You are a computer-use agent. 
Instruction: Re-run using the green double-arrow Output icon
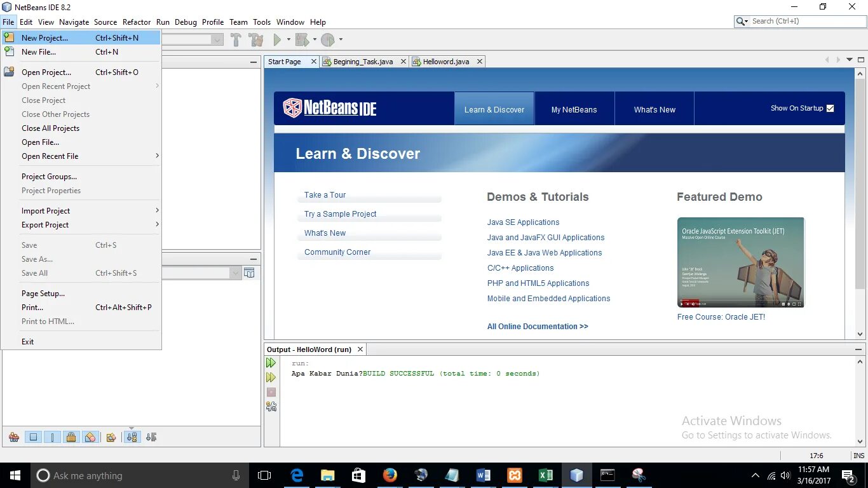click(x=271, y=363)
